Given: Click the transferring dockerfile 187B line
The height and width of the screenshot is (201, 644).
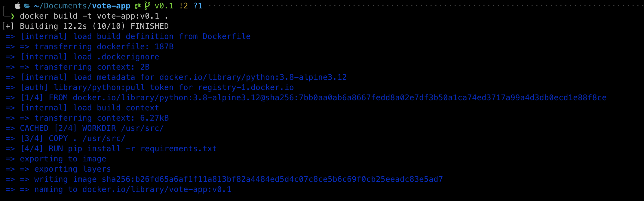Looking at the screenshot, I should 90,46.
